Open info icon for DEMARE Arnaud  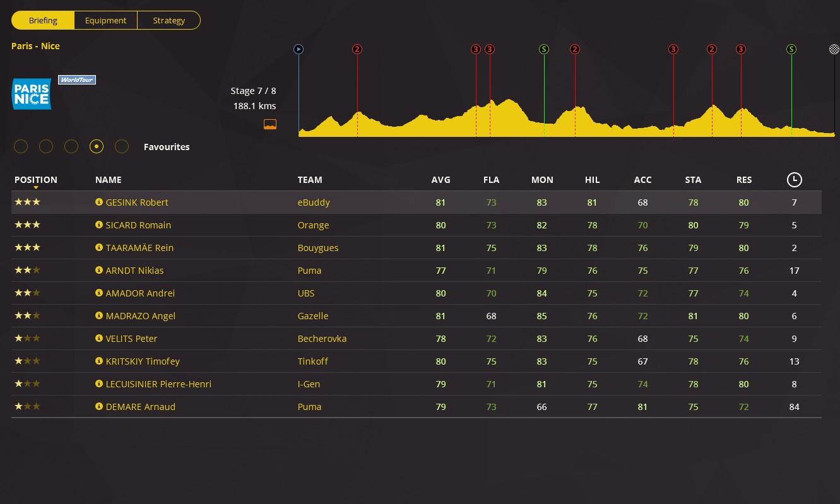(98, 407)
